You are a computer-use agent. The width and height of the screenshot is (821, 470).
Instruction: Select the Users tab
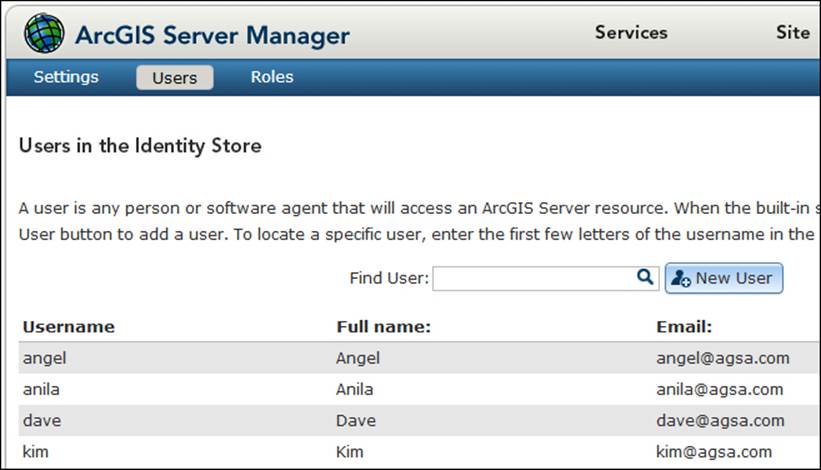coord(175,78)
